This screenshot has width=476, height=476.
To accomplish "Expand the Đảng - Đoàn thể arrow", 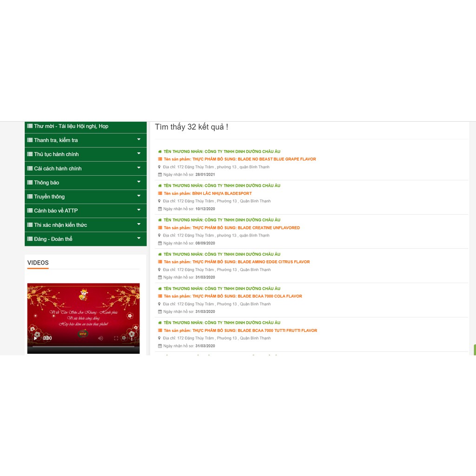I will tap(139, 238).
